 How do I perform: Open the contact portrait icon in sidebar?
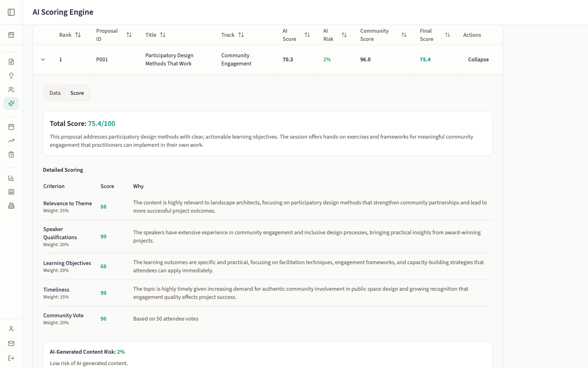[x=11, y=192]
